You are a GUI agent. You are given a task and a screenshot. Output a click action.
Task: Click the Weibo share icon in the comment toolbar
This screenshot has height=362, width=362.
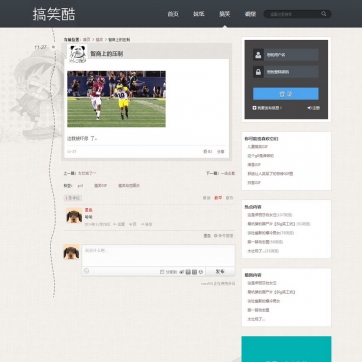point(182,272)
